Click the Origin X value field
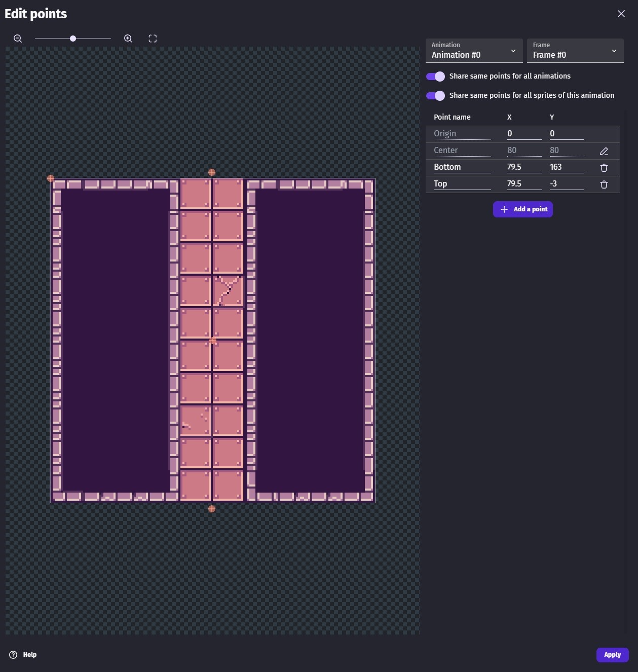This screenshot has width=638, height=672. pos(523,134)
